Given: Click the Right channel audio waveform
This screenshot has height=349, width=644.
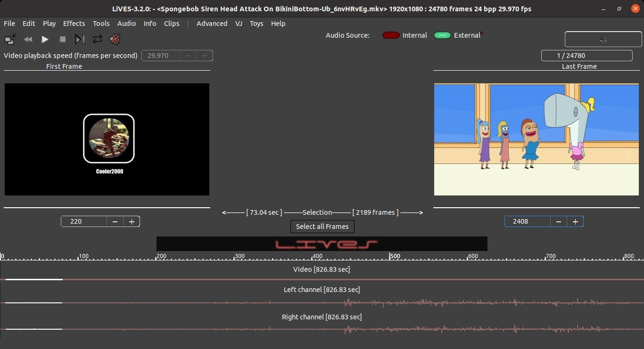Looking at the screenshot, I should (x=322, y=329).
